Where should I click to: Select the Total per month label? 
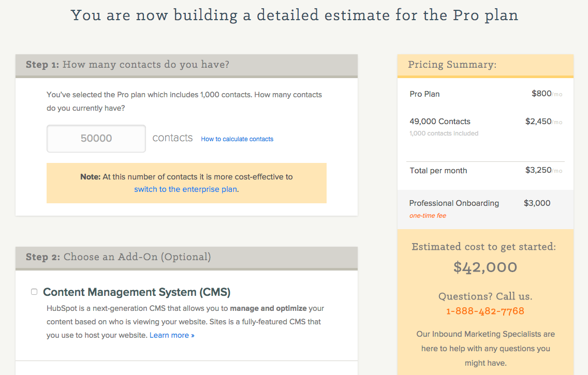pyautogui.click(x=438, y=171)
